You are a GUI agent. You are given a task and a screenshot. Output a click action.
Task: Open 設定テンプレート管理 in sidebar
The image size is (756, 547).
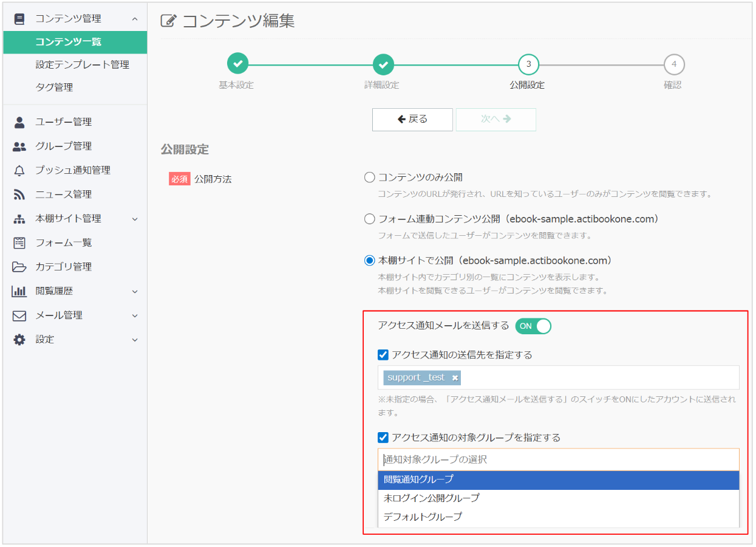(x=82, y=64)
